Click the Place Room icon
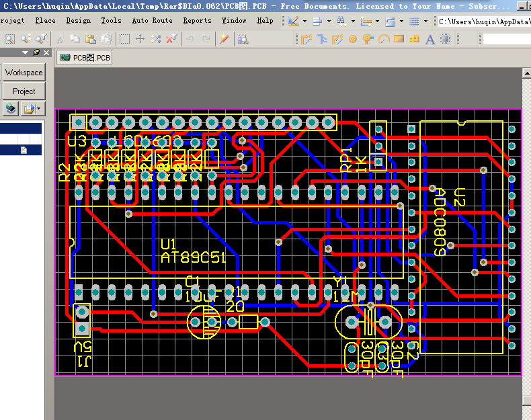 pyautogui.click(x=390, y=22)
